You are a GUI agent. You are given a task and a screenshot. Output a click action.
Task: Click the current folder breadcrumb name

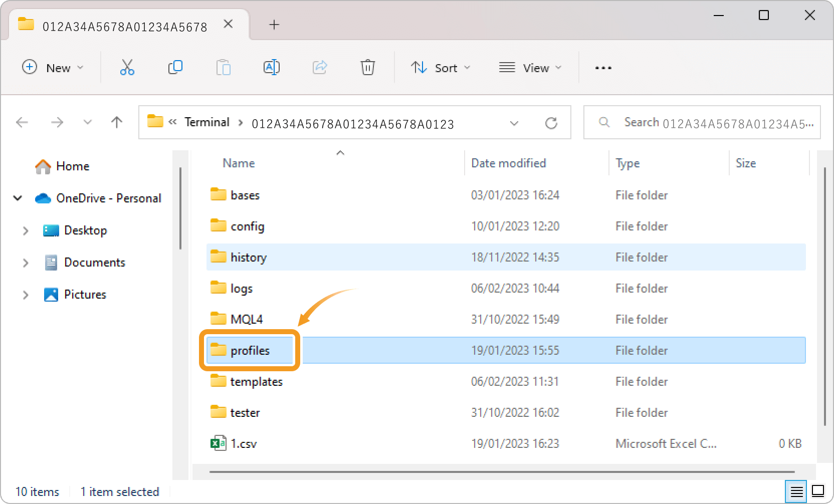[353, 124]
